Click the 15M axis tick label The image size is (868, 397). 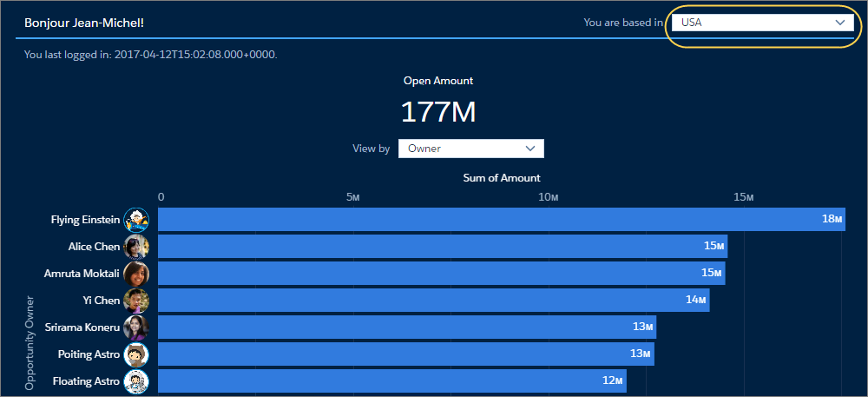[x=744, y=197]
